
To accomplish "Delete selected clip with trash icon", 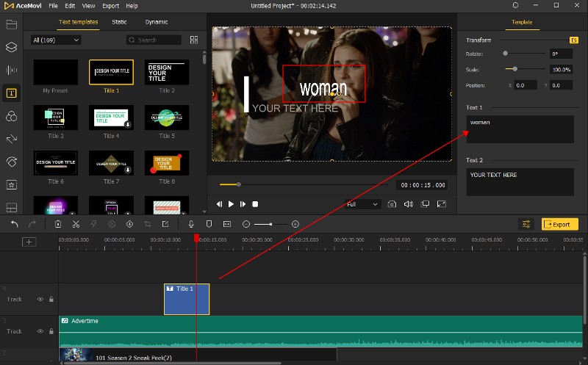I will (x=58, y=224).
